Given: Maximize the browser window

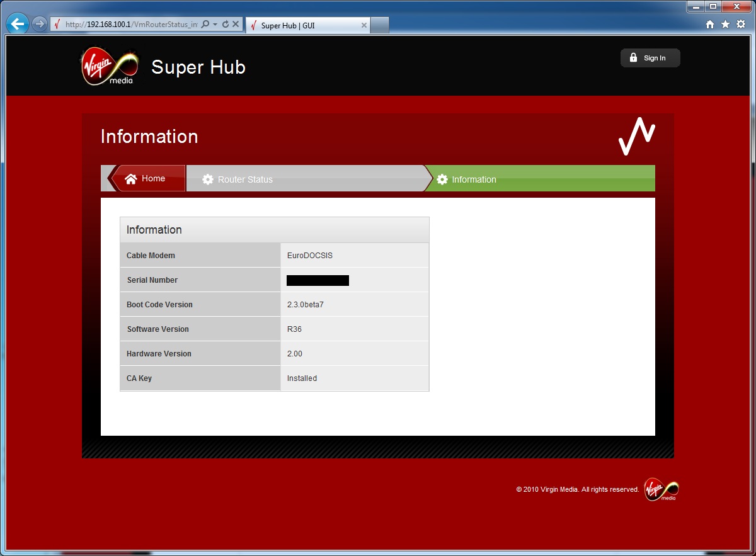Looking at the screenshot, I should (x=713, y=6).
